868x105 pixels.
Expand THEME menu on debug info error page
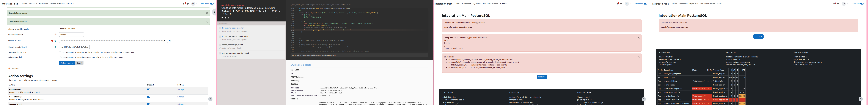tap(504, 4)
